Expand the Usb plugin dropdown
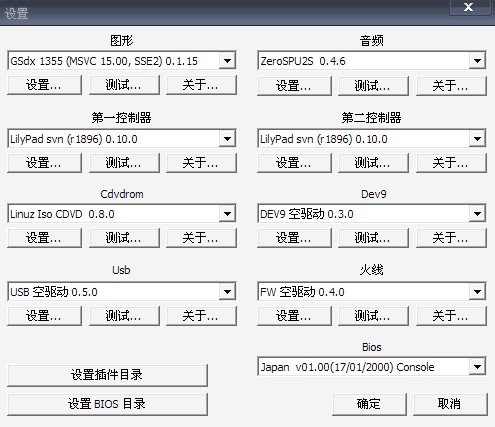495x427 pixels. coord(227,292)
